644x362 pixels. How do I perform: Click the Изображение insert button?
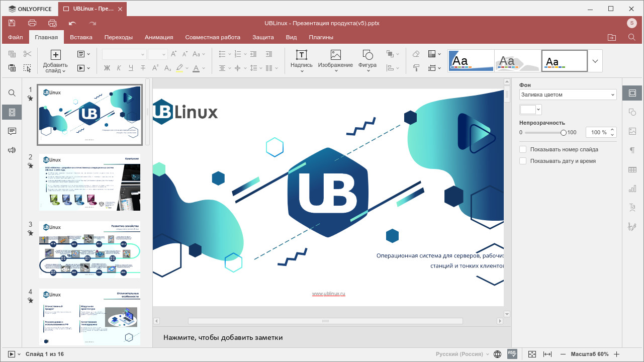[335, 60]
